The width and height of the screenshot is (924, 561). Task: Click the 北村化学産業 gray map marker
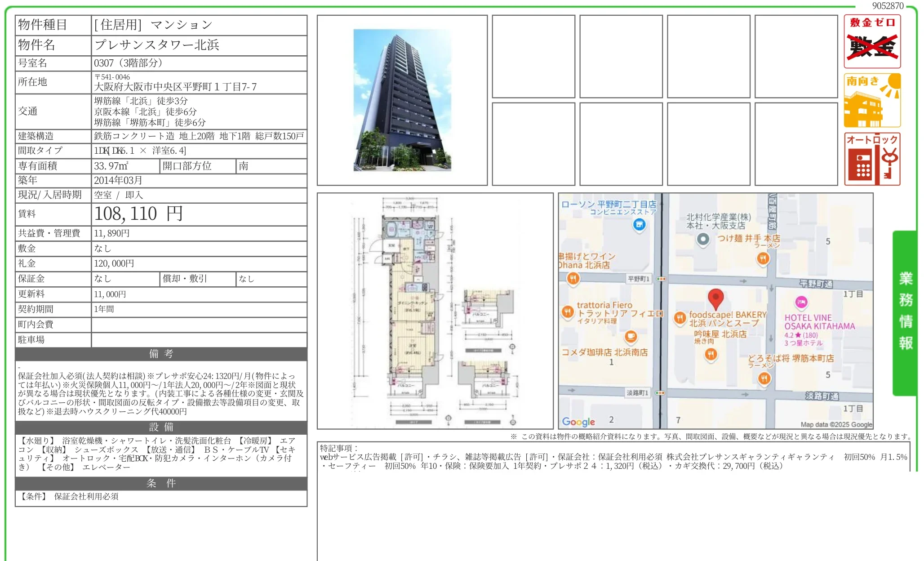click(x=703, y=239)
